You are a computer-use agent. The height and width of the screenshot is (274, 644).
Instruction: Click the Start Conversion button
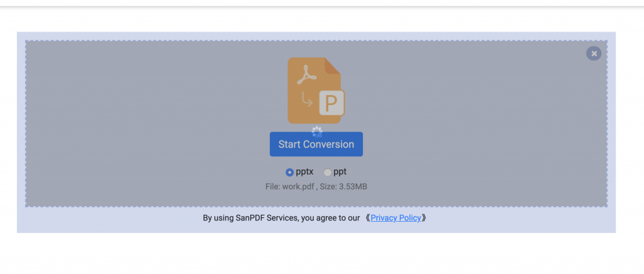[316, 144]
